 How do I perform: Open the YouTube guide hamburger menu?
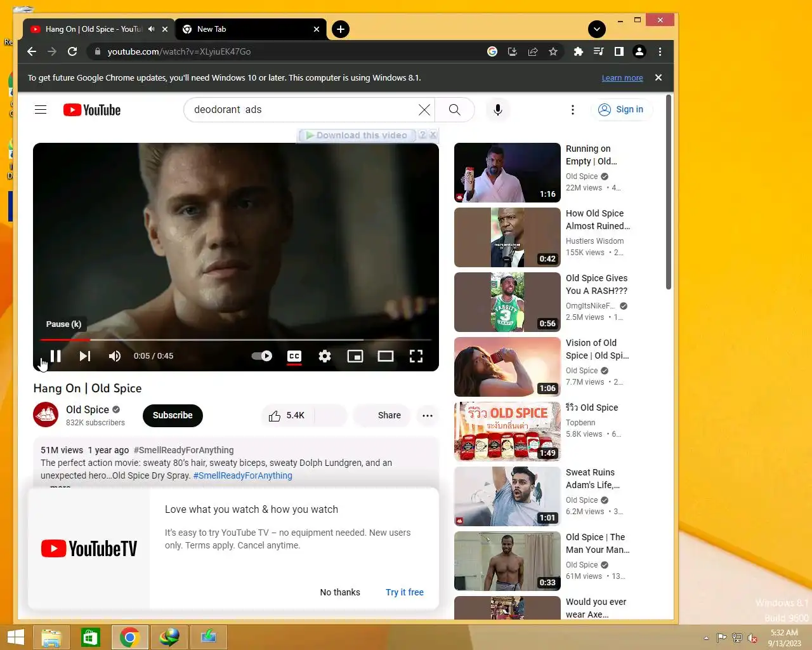point(41,110)
